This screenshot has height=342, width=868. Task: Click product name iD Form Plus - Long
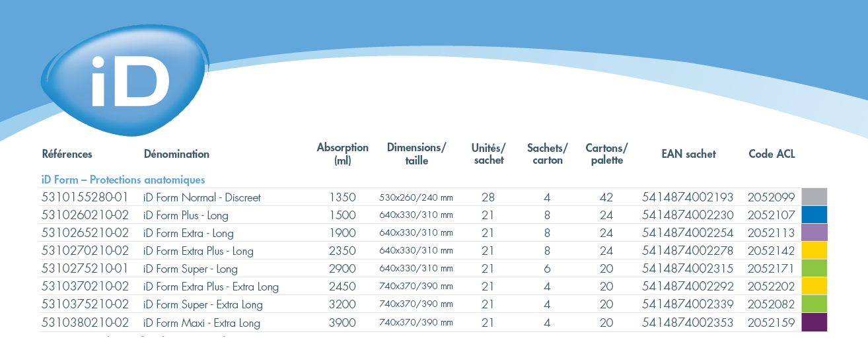pos(185,215)
